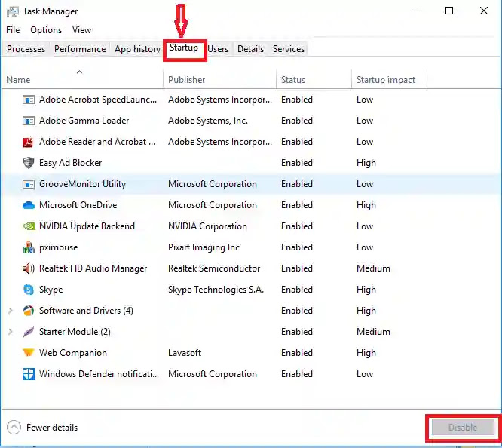Viewport: 502px width, 448px height.
Task: Select the Realtek HD Audio Manager entry name
Action: coord(93,268)
